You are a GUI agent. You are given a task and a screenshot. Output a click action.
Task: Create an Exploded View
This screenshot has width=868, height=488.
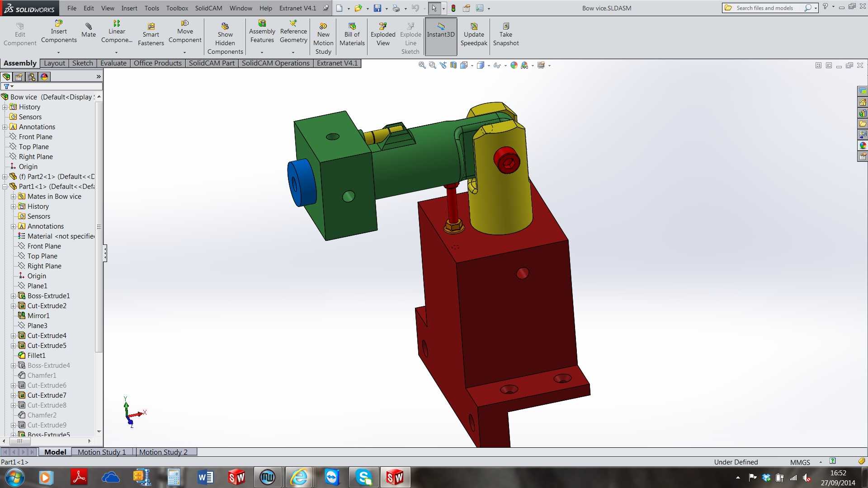pos(383,35)
